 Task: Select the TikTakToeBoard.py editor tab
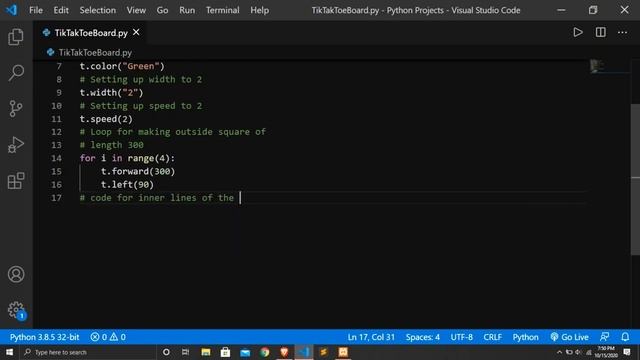[x=91, y=33]
